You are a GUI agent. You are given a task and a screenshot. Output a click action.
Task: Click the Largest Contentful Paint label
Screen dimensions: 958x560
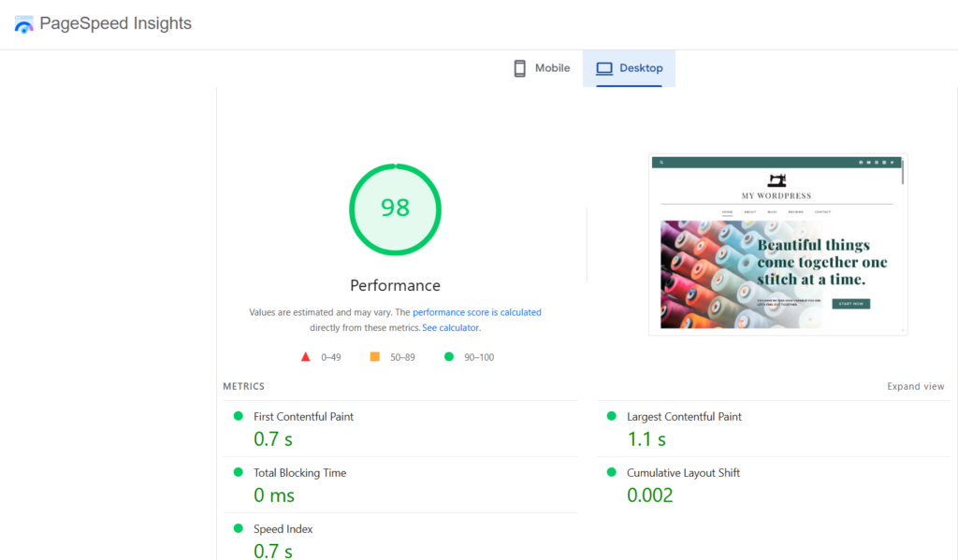coord(684,416)
